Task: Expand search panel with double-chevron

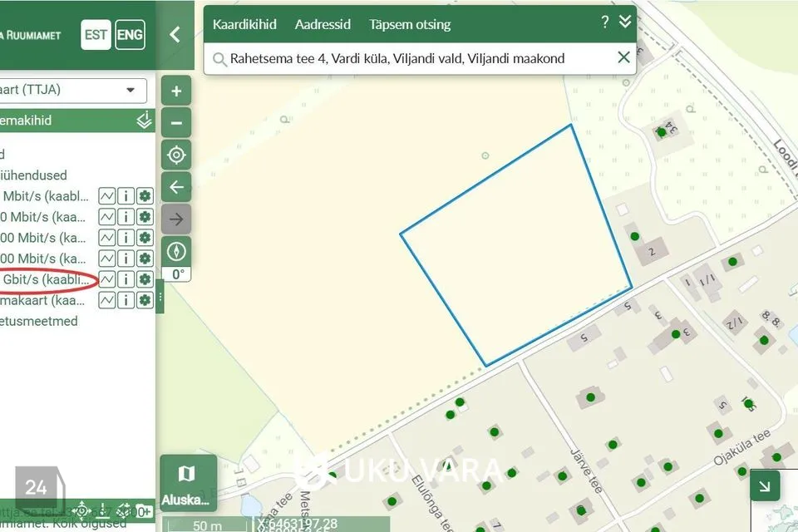Action: tap(625, 22)
